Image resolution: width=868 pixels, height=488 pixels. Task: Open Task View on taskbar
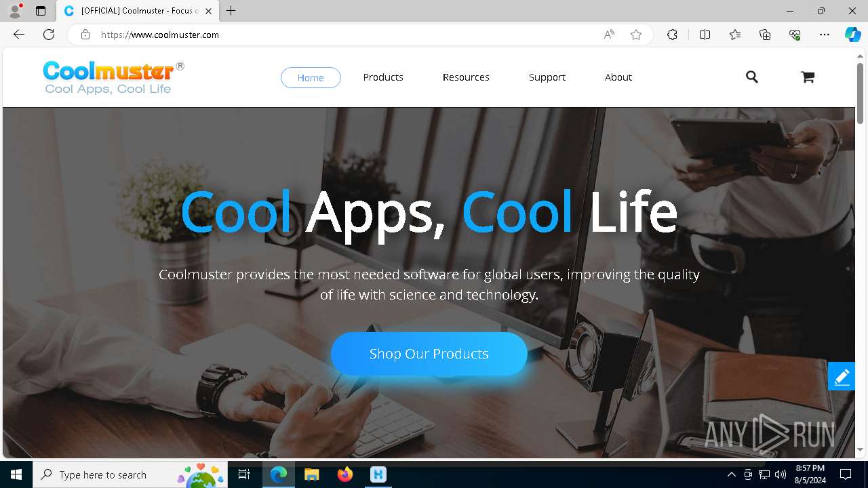(244, 474)
